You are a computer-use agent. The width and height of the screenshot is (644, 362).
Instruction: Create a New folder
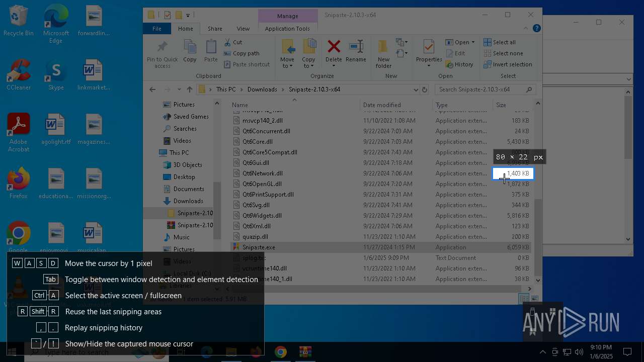[x=383, y=54]
